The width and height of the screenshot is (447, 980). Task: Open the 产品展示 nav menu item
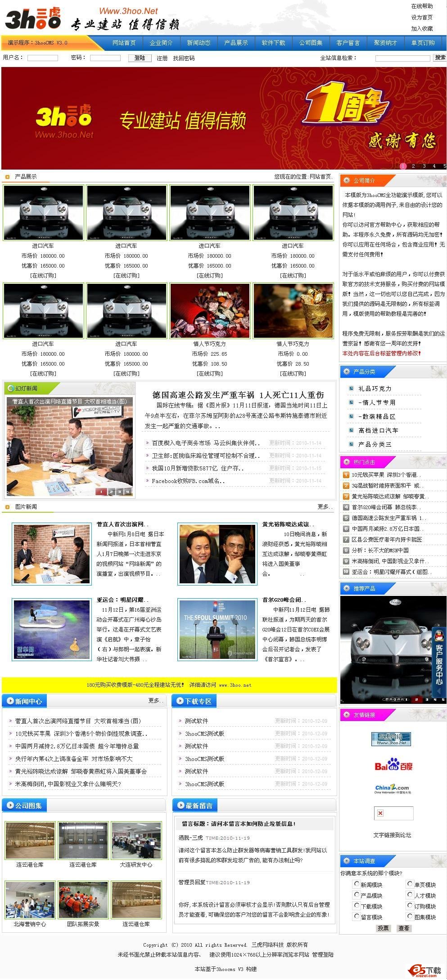click(x=236, y=43)
